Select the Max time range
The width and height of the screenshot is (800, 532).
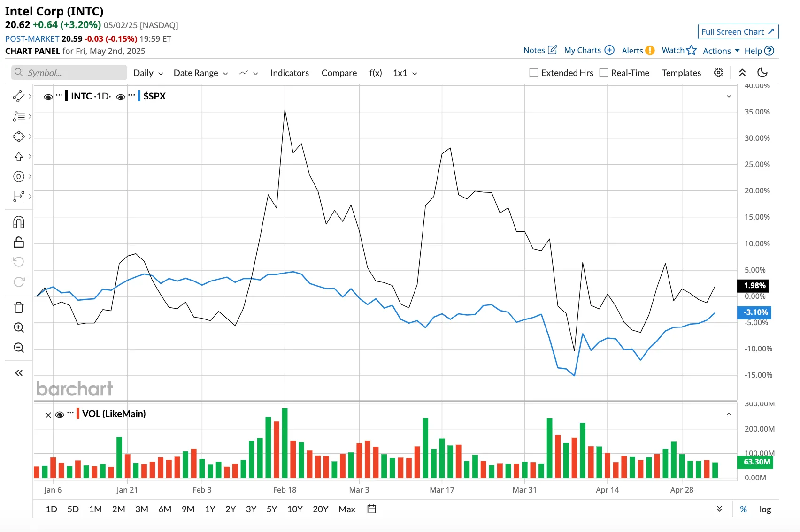pos(347,509)
